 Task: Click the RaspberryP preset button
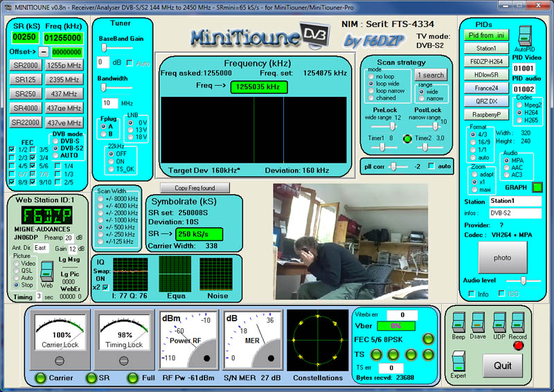[486, 114]
